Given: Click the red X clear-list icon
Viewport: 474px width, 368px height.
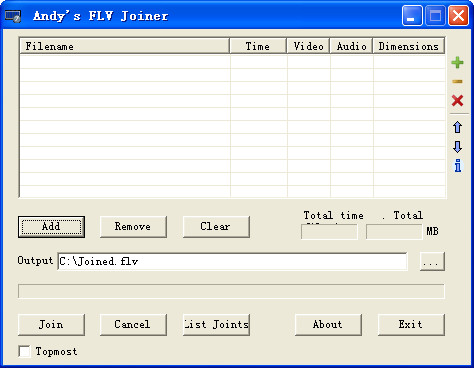Looking at the screenshot, I should pos(457,100).
